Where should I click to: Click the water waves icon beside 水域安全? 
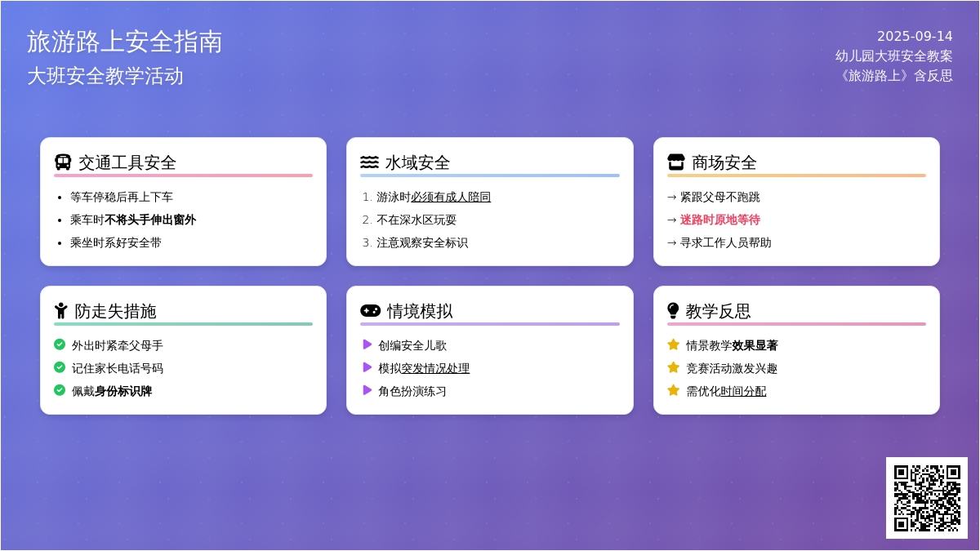(369, 162)
